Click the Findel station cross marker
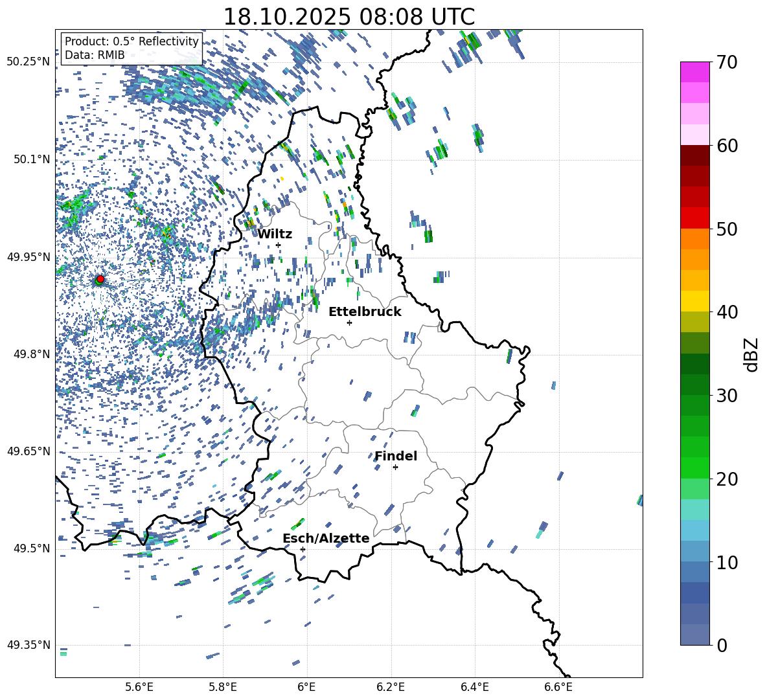Image resolution: width=767 pixels, height=700 pixels. [x=395, y=467]
